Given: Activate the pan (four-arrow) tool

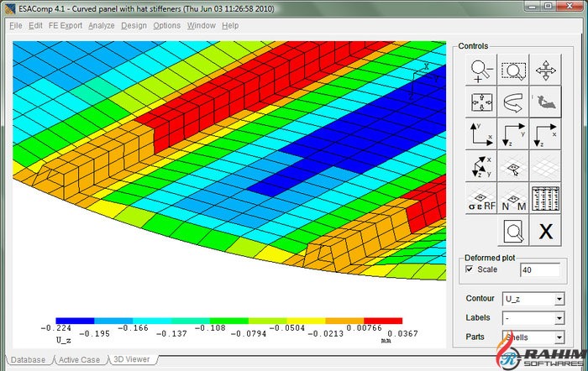Looking at the screenshot, I should (546, 70).
